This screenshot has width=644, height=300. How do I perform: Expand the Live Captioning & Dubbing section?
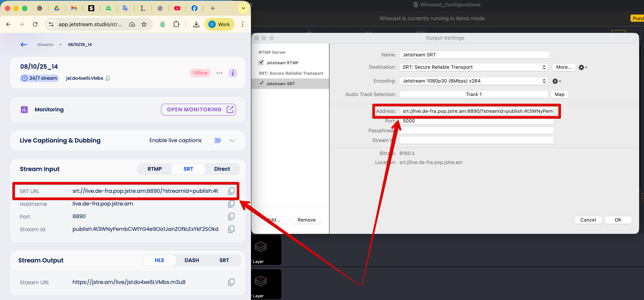click(232, 140)
